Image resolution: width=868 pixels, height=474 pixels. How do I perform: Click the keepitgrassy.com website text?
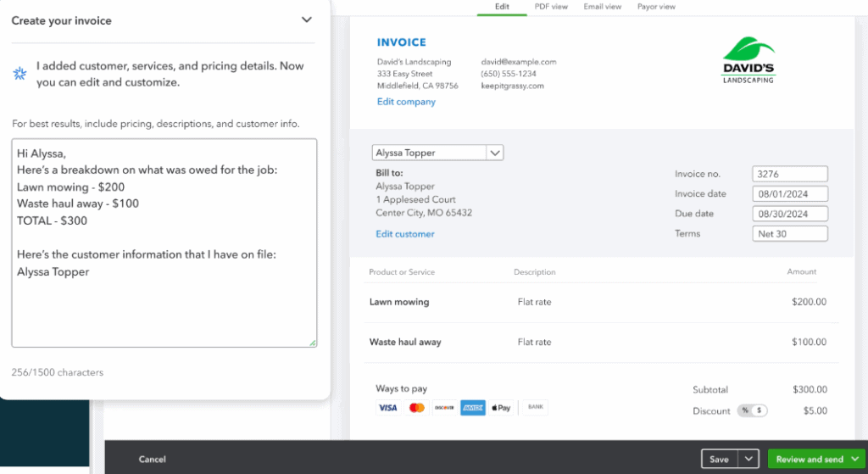[512, 86]
